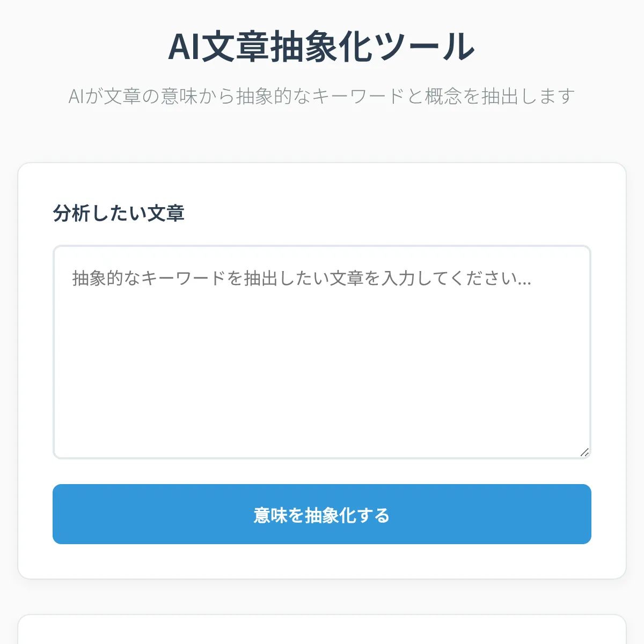Click the empty area below the textarea
Viewport: 644px width, 644px height.
pos(321,471)
